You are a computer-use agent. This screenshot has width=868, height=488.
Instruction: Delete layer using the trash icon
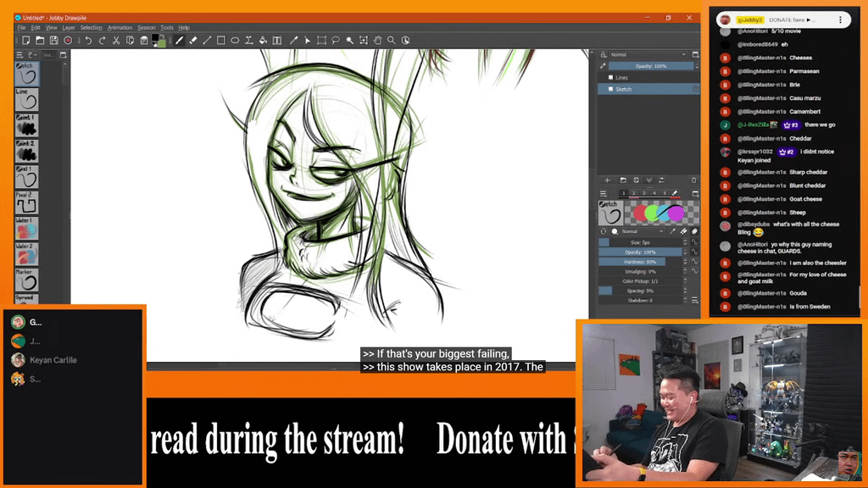[693, 180]
